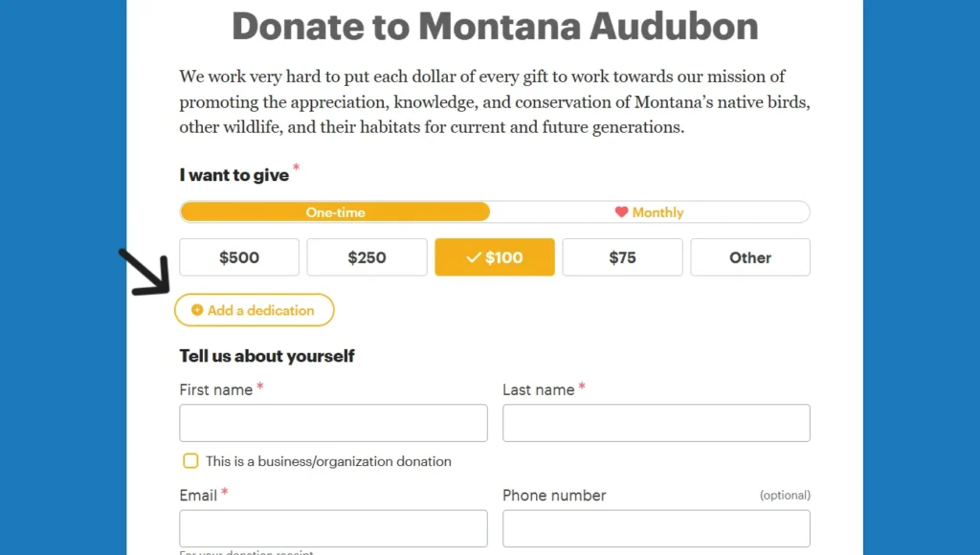Choose the $250 donation amount
Screen dimensions: 980x555
click(367, 257)
